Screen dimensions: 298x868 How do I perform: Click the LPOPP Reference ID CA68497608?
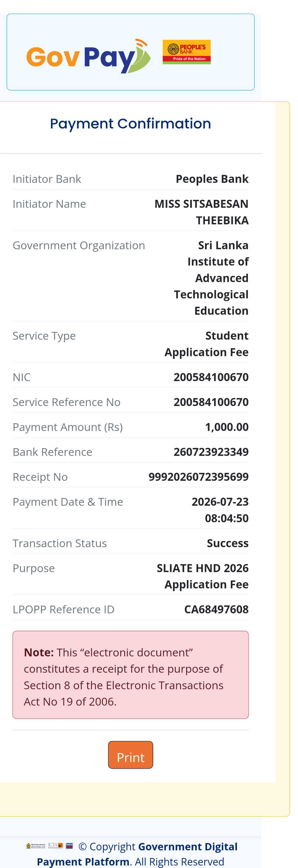[216, 609]
